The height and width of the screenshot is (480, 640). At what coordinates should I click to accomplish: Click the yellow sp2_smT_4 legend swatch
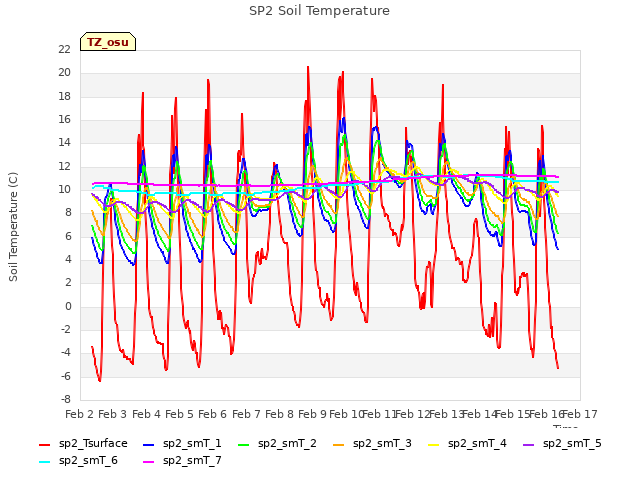click(434, 444)
